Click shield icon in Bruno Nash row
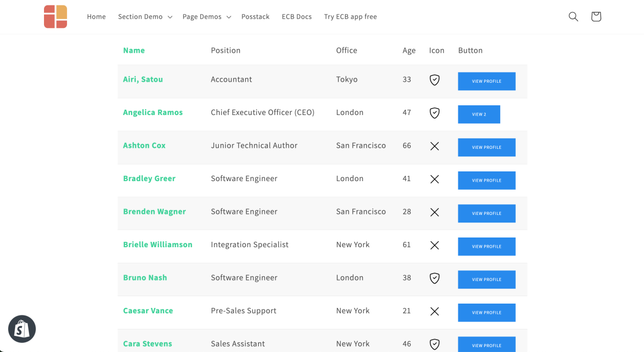The width and height of the screenshot is (644, 352). [x=435, y=278]
